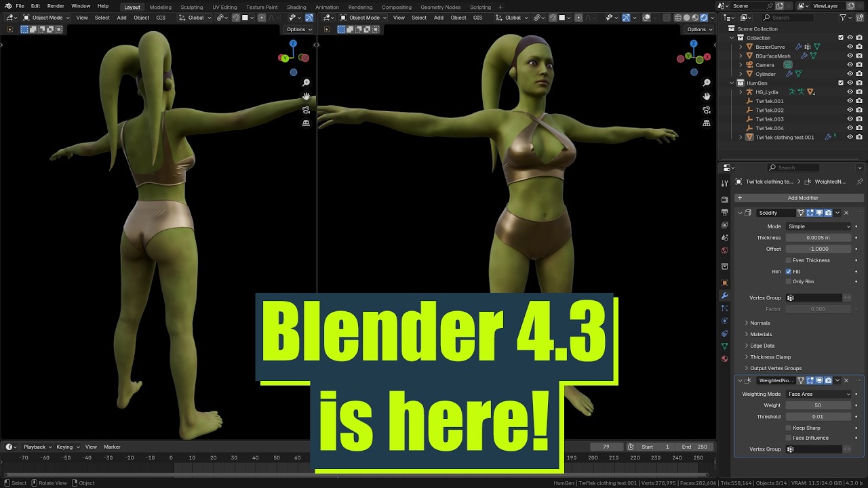Viewport: 868px width, 488px height.
Task: Enable the Even Thickness checkbox
Action: coord(789,260)
